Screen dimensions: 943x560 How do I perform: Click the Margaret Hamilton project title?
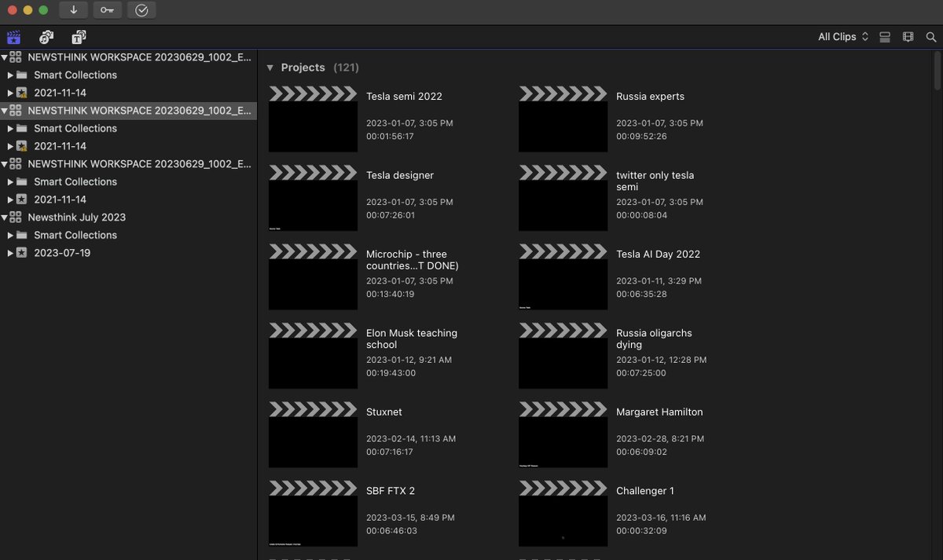[659, 412]
